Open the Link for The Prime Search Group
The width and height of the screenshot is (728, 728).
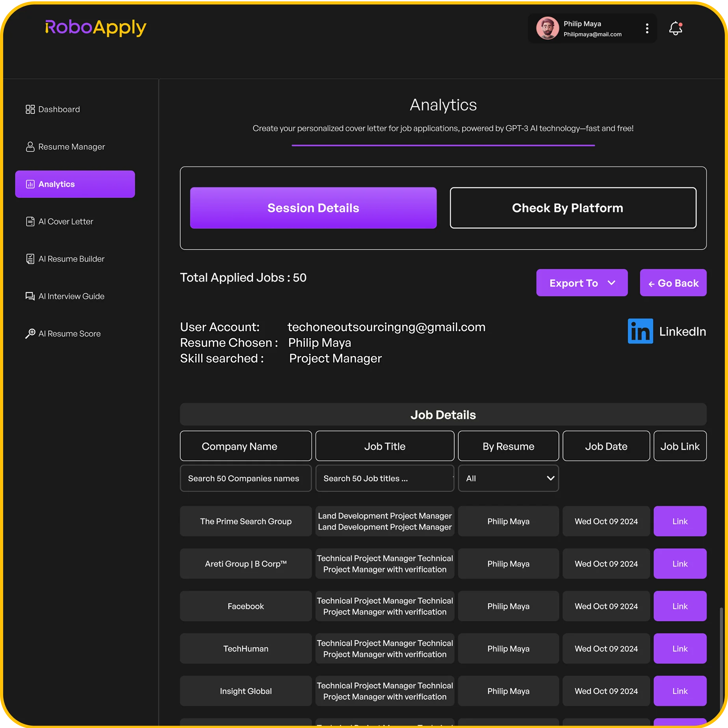(680, 521)
